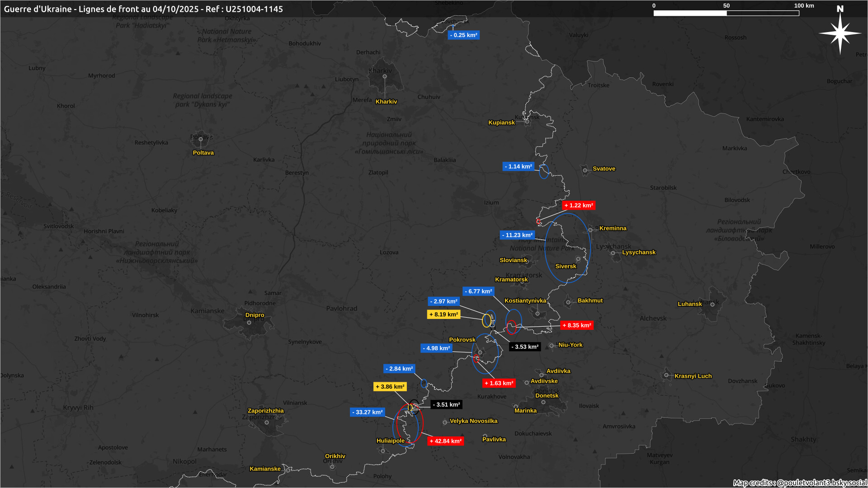
Task: Click the Krasnyi Luch marker dot
Action: point(666,375)
